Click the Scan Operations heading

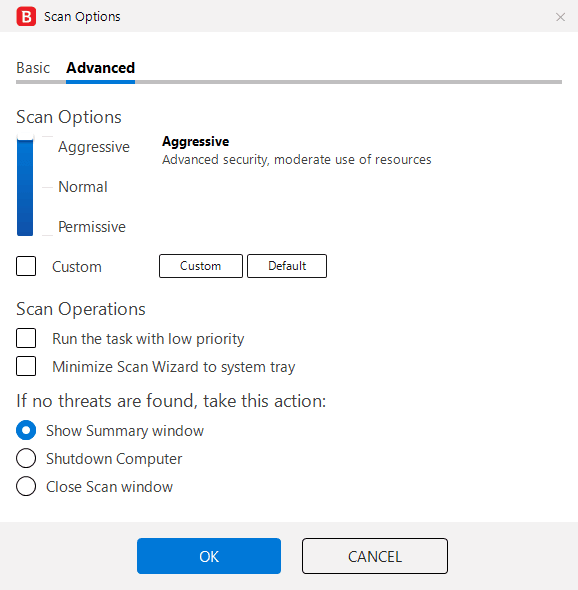[81, 309]
